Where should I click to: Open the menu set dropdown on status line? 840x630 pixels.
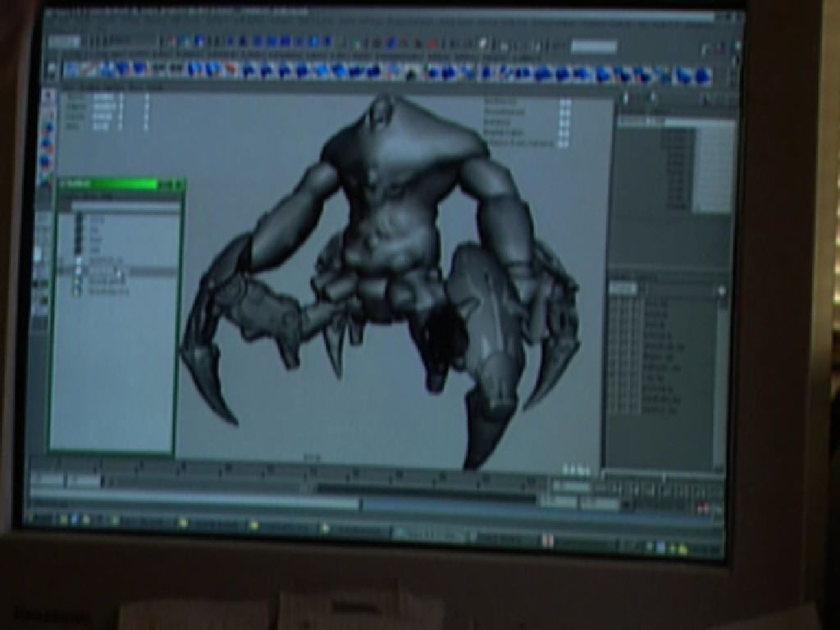click(64, 41)
